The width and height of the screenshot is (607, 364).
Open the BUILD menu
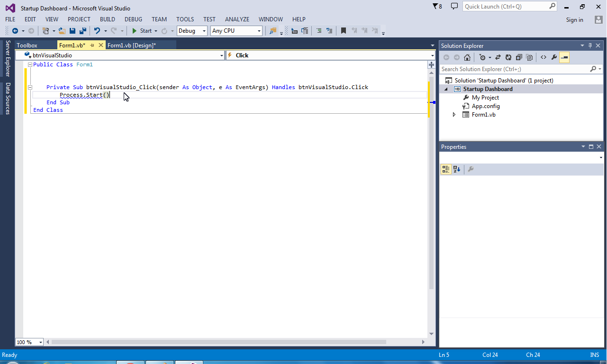(108, 19)
